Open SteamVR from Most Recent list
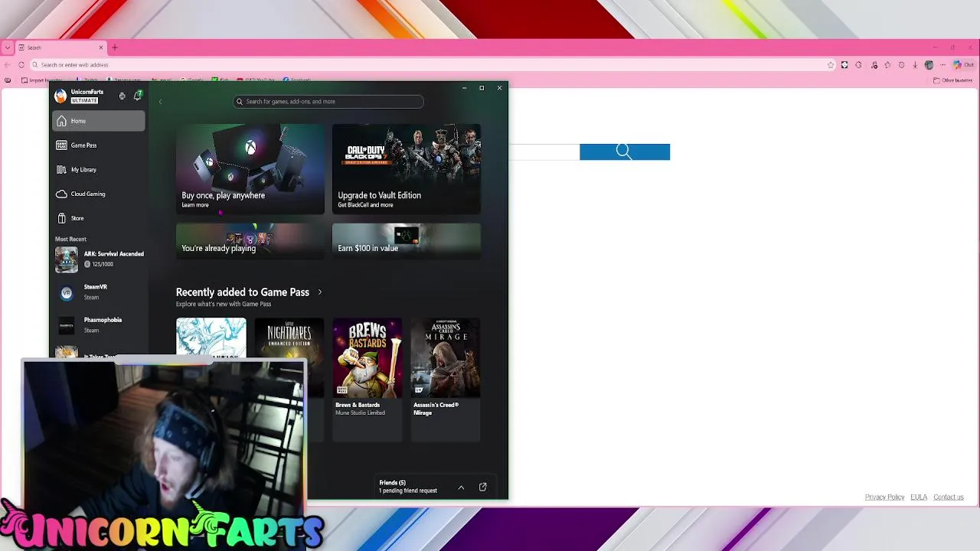980x551 pixels. click(x=99, y=292)
